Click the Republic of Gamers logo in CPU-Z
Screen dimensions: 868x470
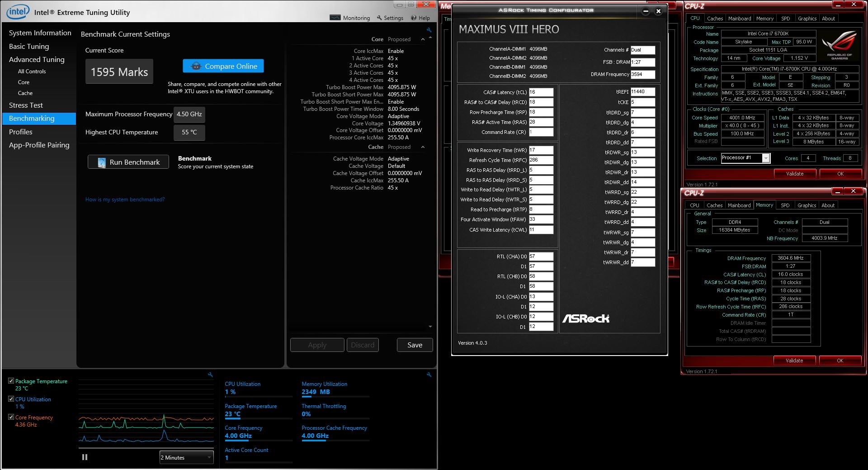click(840, 45)
